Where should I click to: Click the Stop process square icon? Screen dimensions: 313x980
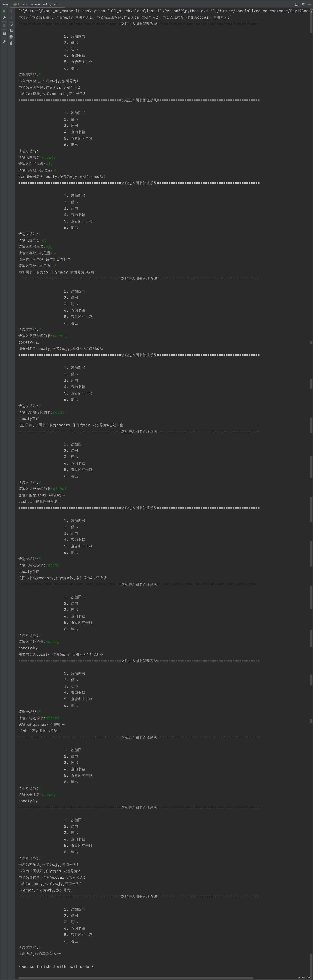[4, 25]
